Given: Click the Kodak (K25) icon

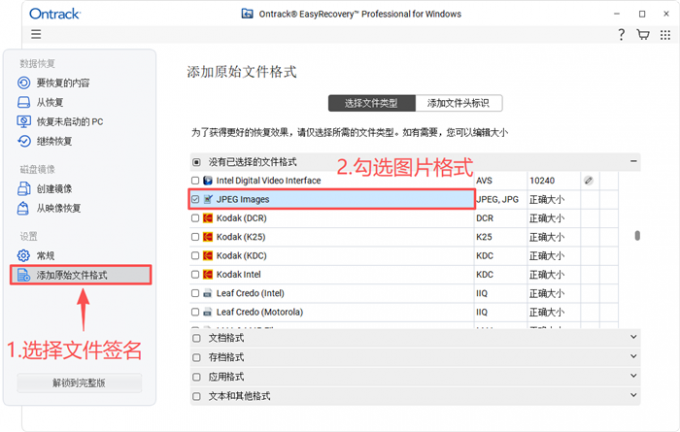Looking at the screenshot, I should 208,237.
